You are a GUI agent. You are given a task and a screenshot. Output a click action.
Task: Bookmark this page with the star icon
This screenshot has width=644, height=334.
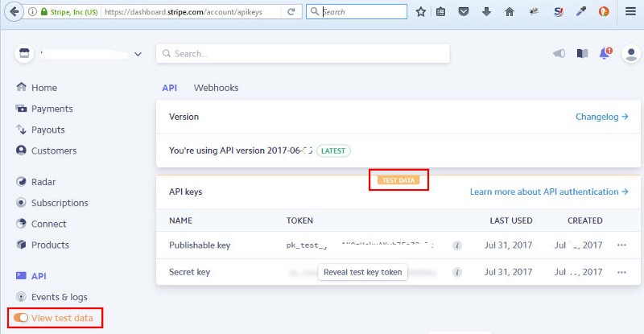click(x=420, y=12)
